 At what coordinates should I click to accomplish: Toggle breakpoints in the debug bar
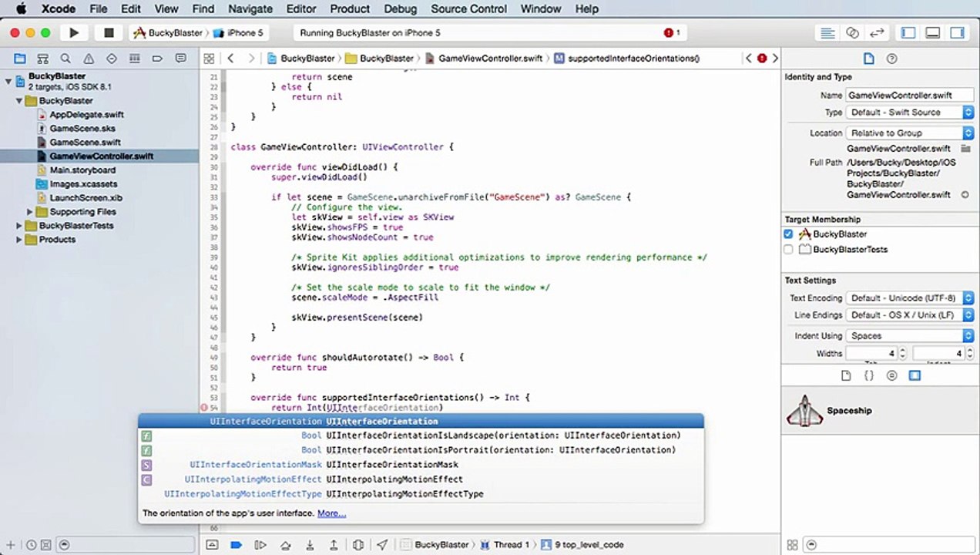point(237,545)
